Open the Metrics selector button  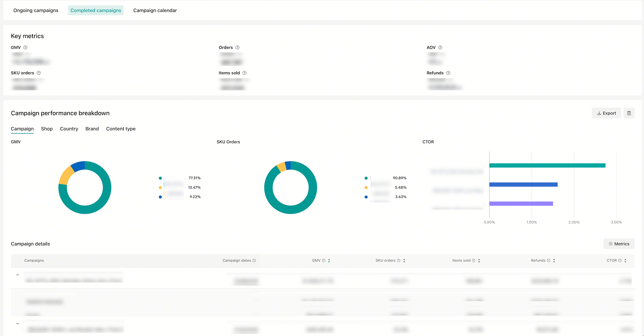[619, 244]
